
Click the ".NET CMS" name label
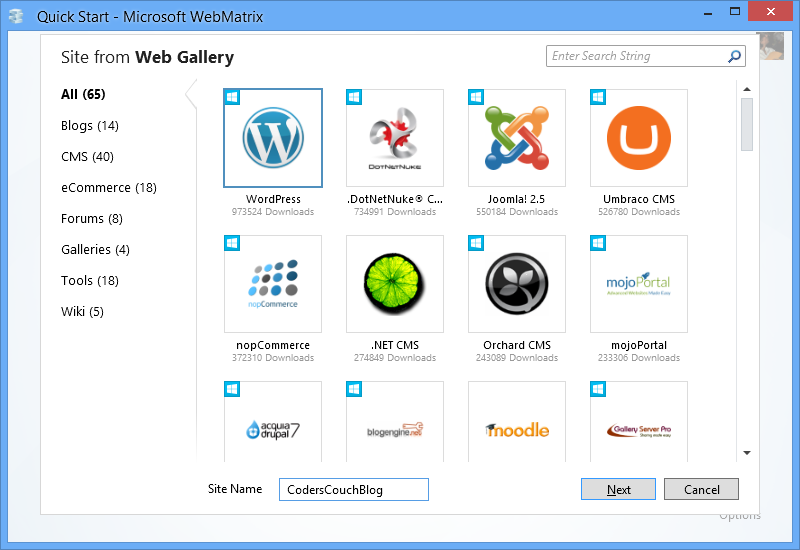[x=395, y=345]
